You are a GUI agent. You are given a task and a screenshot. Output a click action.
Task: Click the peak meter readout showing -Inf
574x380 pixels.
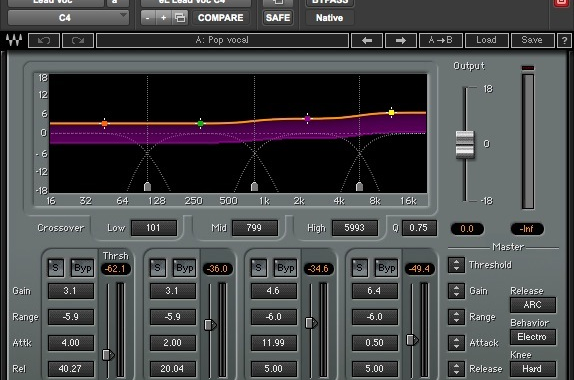pos(527,229)
